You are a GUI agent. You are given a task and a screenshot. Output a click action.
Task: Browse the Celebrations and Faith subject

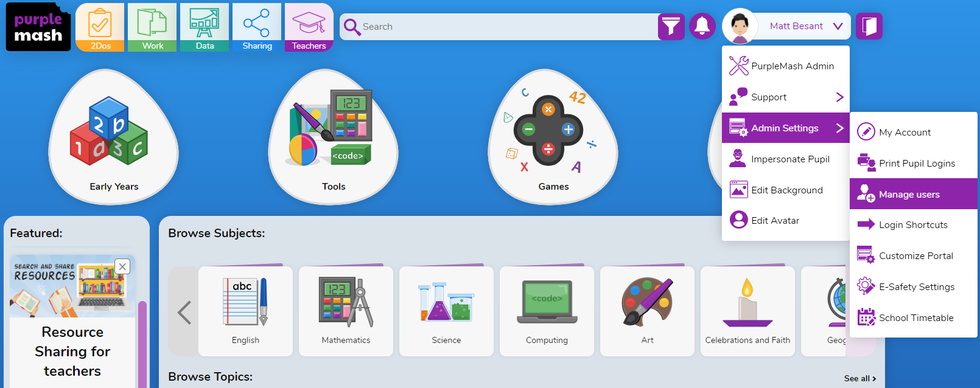click(x=747, y=311)
